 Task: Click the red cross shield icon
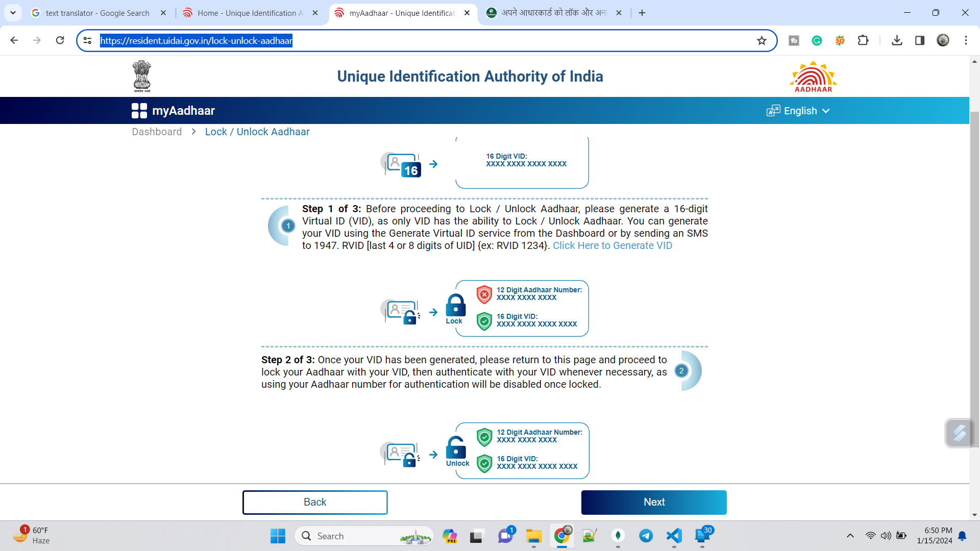coord(484,294)
